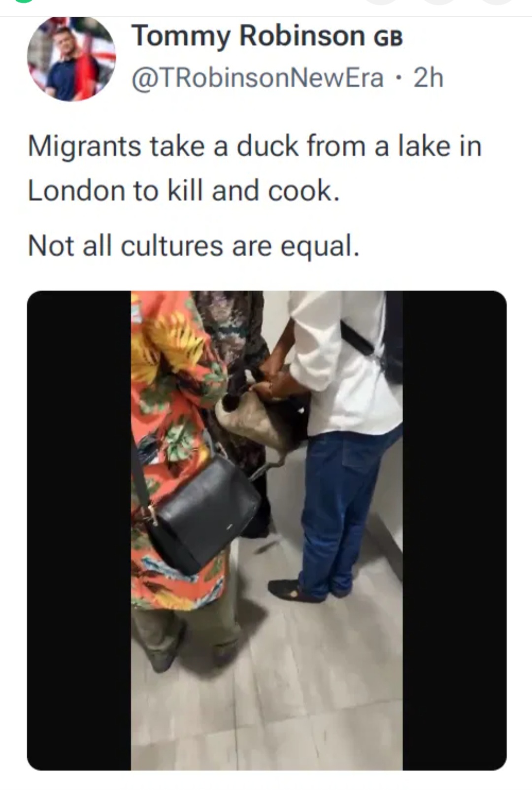
Task: Click the right black bar of the video
Action: [x=455, y=530]
